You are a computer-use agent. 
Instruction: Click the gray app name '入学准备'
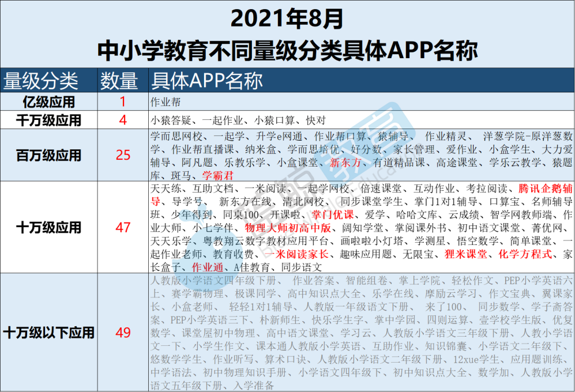pyautogui.click(x=254, y=385)
